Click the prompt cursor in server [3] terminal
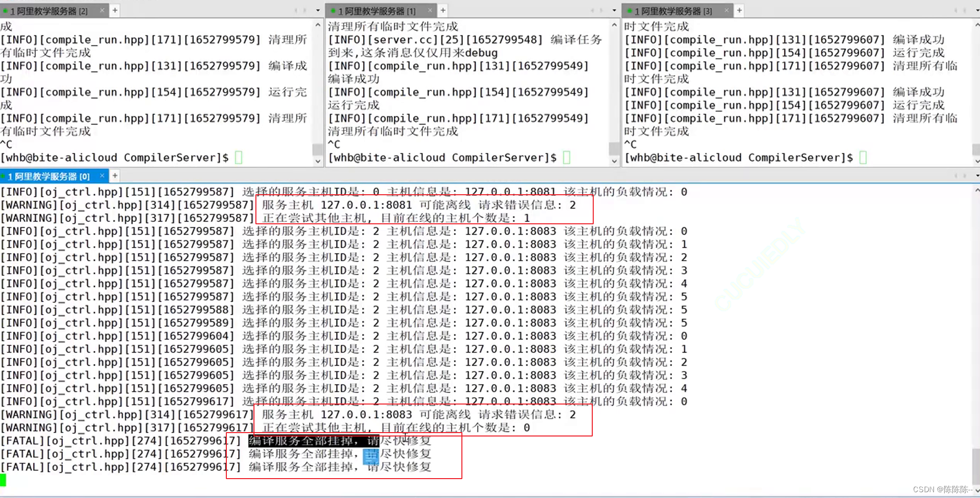980x498 pixels. pos(863,157)
